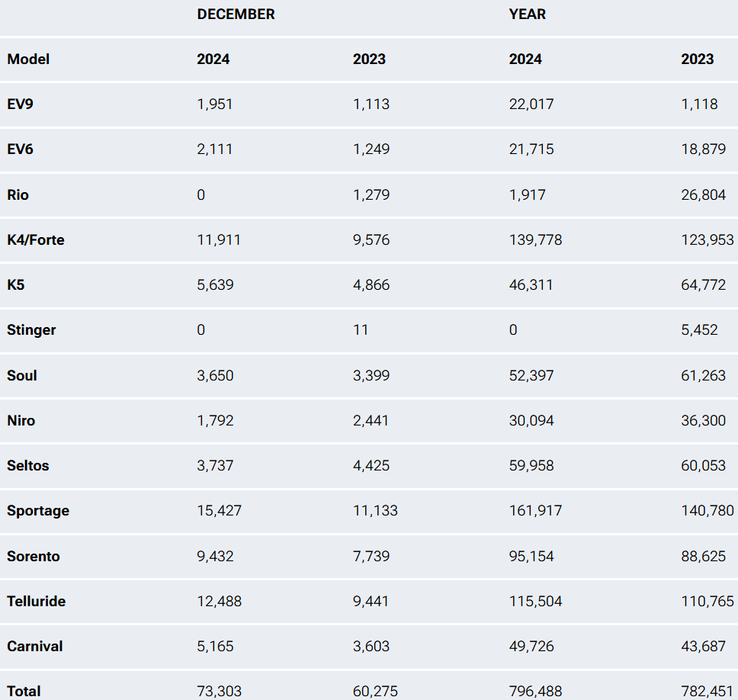Select Telluride December 2024 value 12,488
This screenshot has width=738, height=700.
[x=219, y=602]
